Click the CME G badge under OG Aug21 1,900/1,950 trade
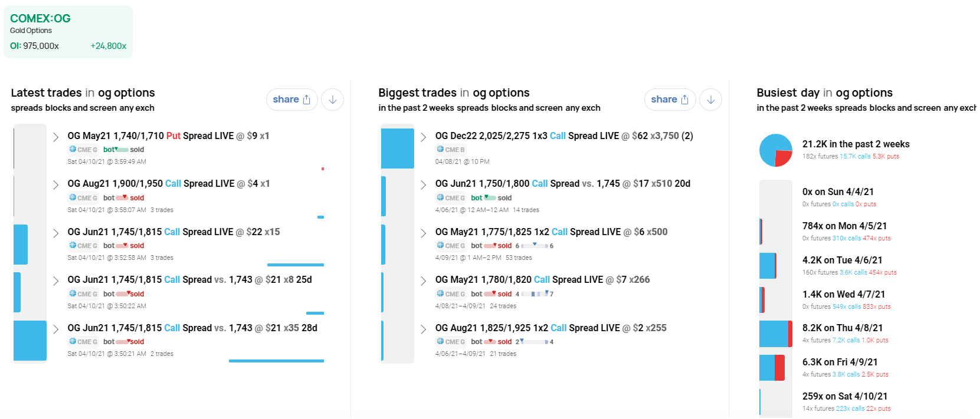The width and height of the screenshot is (980, 419). 83,198
